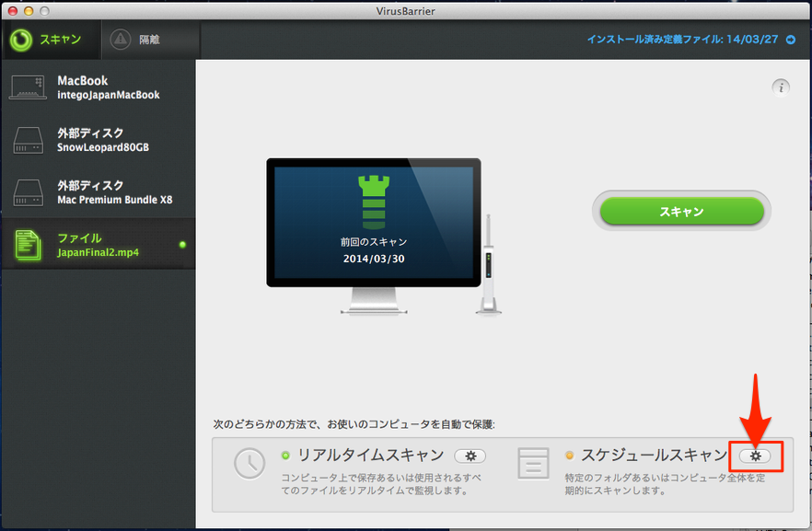812x531 pixels.
Task: Open the info button
Action: tap(781, 87)
